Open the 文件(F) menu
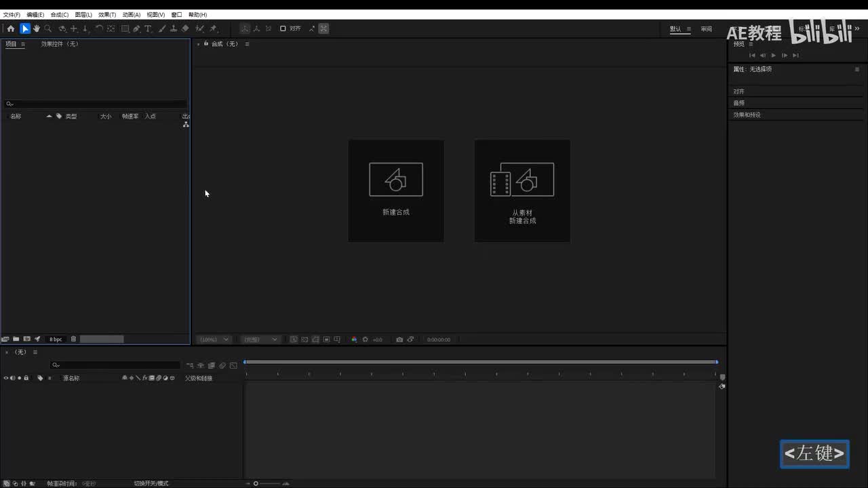The width and height of the screenshot is (868, 488). click(12, 14)
